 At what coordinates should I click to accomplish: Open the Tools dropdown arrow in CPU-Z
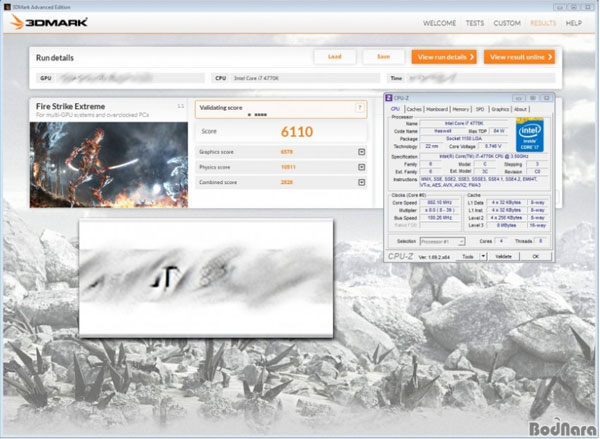coord(483,256)
